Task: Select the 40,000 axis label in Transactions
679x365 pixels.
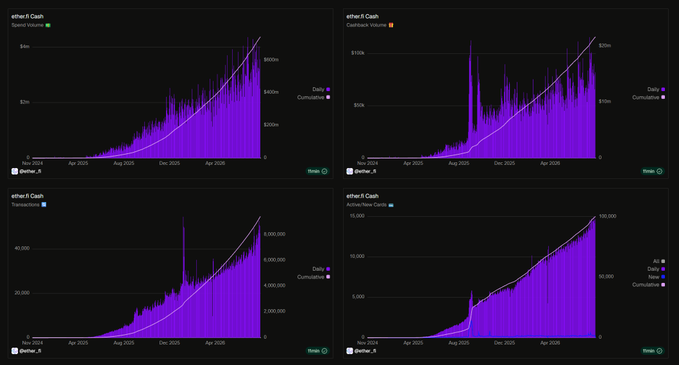Action: pyautogui.click(x=22, y=249)
